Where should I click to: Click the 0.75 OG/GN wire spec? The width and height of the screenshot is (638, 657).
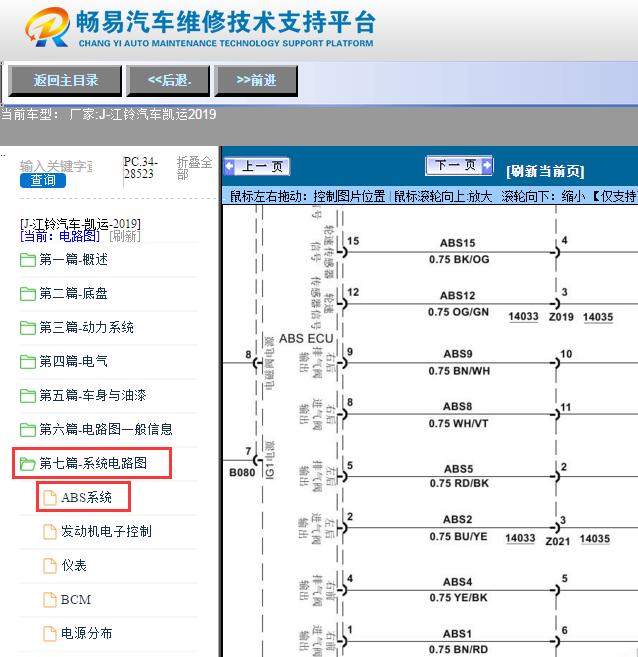[x=458, y=312]
